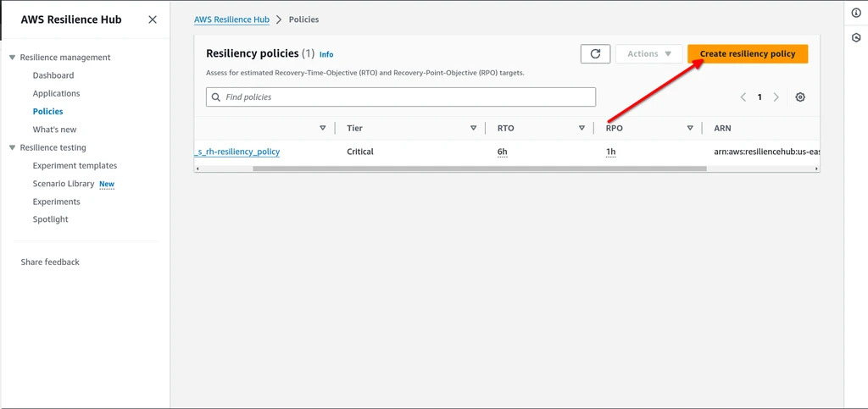Click the ARN column header
This screenshot has width=868, height=409.
tap(722, 128)
